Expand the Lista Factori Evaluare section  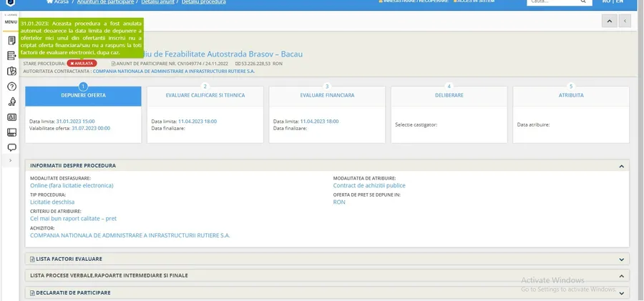[x=621, y=260]
